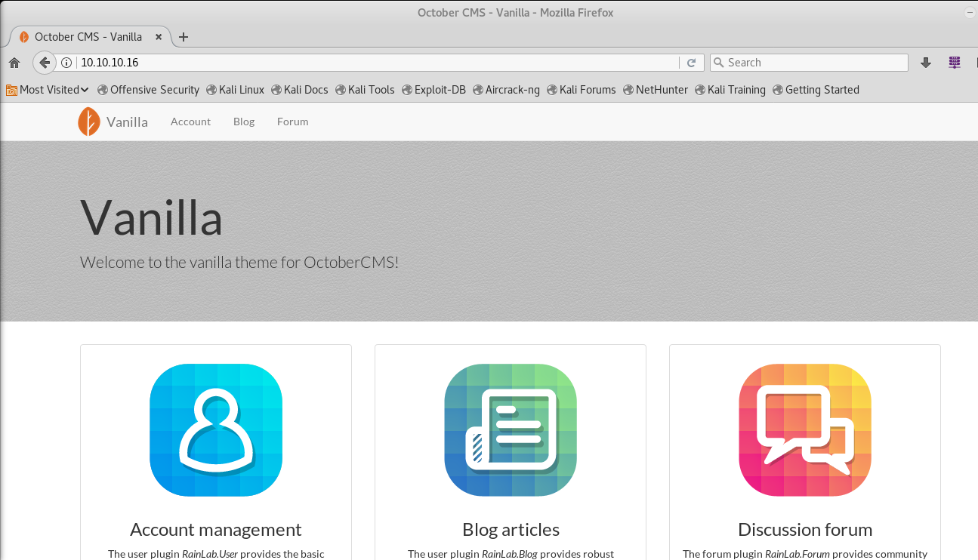Open the Kali Docs bookmark

(299, 90)
